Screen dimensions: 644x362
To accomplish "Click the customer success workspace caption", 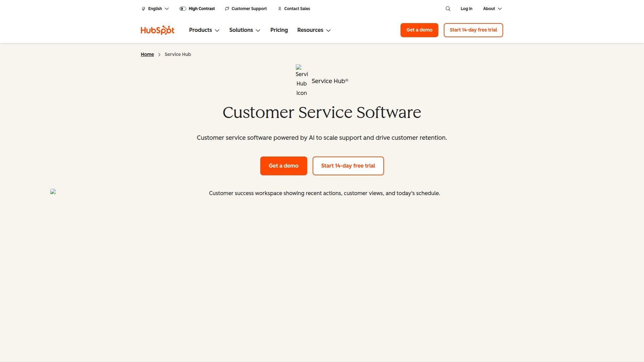I will [324, 193].
